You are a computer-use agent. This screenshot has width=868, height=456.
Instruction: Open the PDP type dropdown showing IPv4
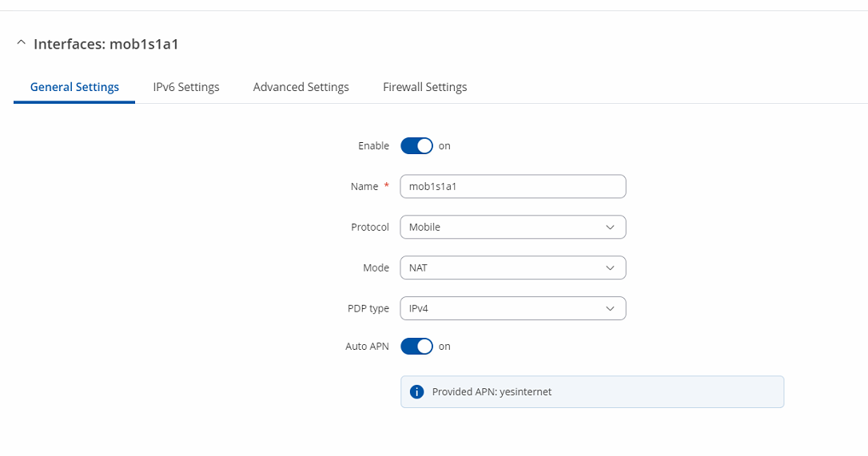pyautogui.click(x=512, y=308)
